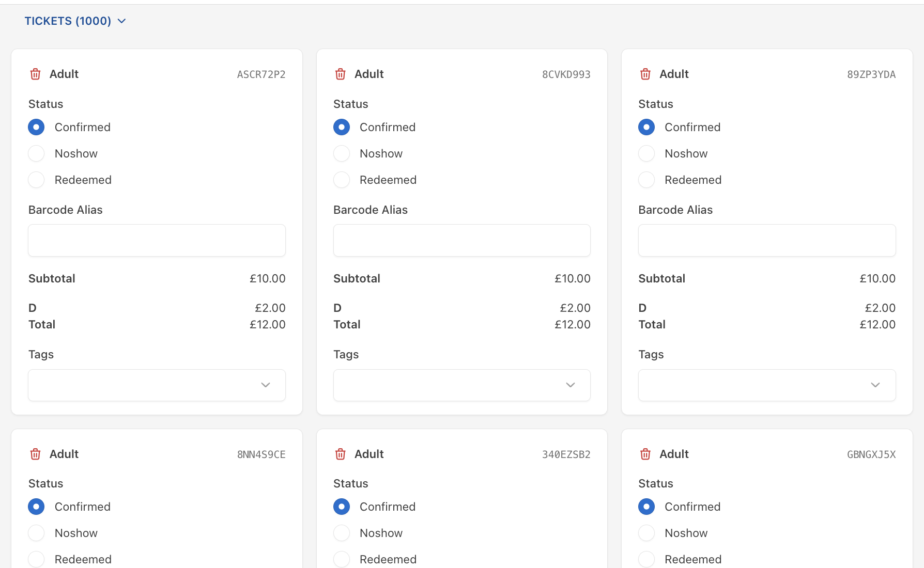Click ticket code GBNGXJ5X
The image size is (924, 568).
coord(871,454)
